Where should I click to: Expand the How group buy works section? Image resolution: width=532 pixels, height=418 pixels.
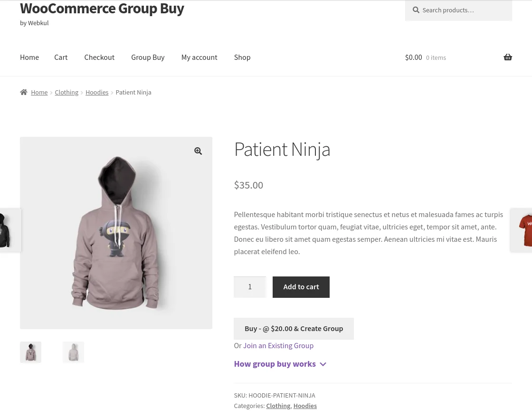(275, 364)
